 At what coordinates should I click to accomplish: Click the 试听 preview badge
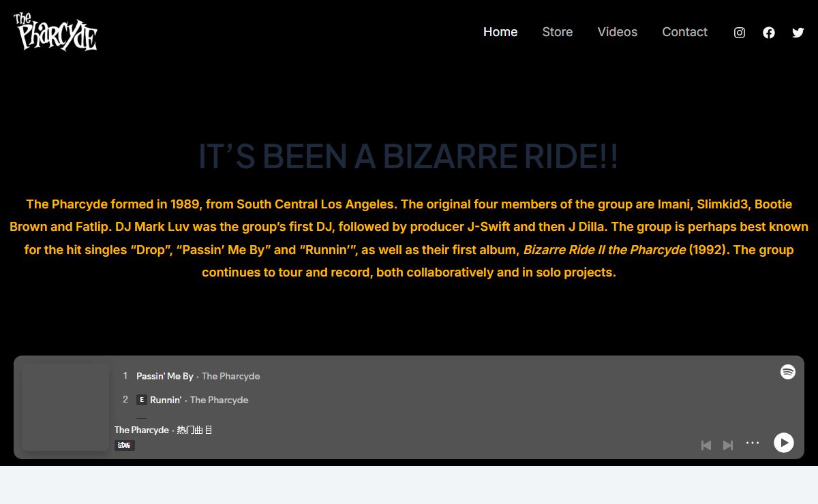pyautogui.click(x=125, y=445)
